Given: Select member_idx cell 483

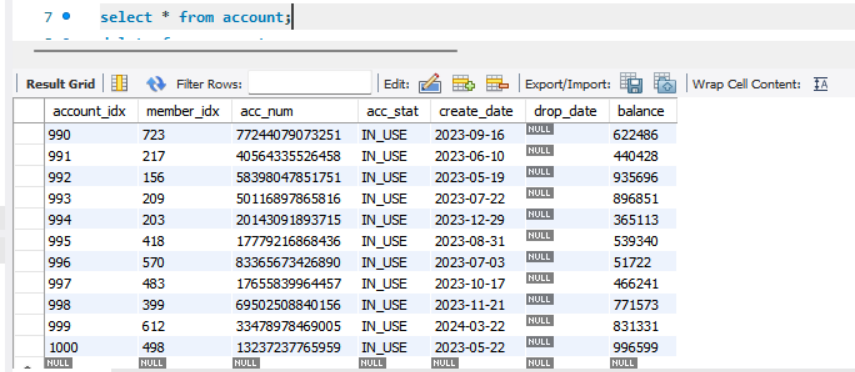Looking at the screenshot, I should point(185,284).
